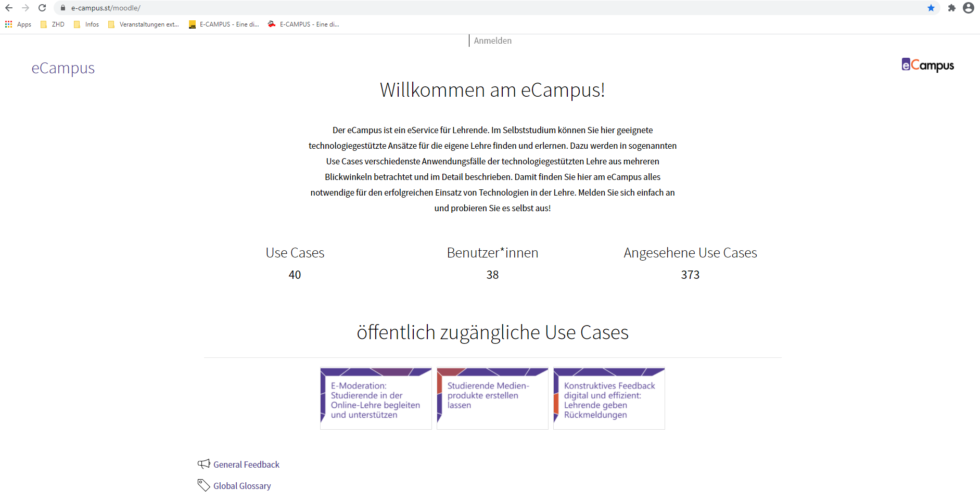This screenshot has width=980, height=502.
Task: Click the Angesehene Use Cases count 373
Action: pyautogui.click(x=690, y=275)
